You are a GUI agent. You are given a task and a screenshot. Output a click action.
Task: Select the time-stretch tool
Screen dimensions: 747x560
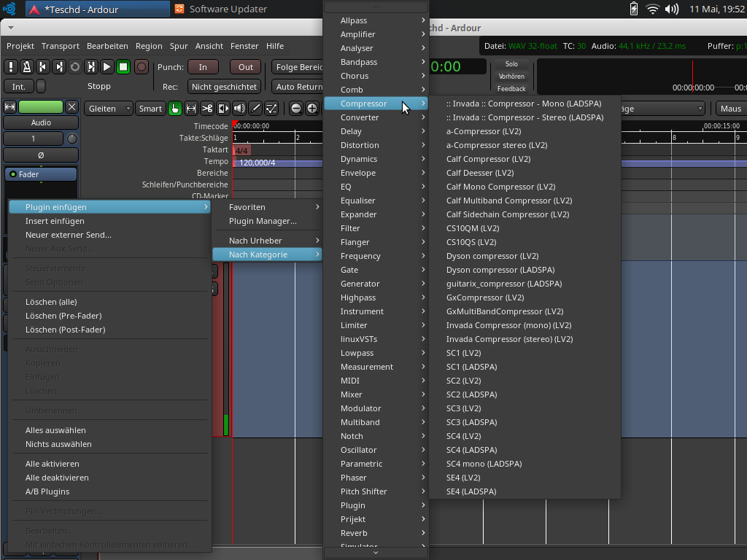(223, 109)
